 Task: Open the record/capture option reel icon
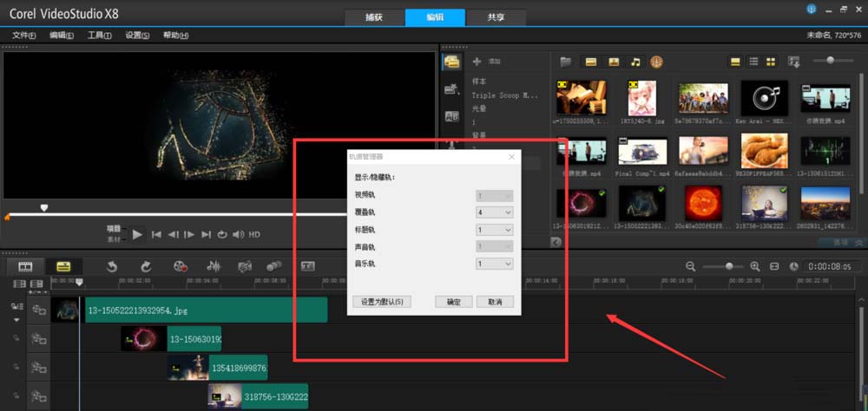pyautogui.click(x=181, y=266)
